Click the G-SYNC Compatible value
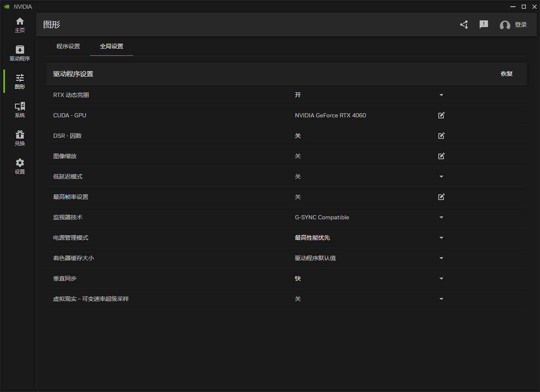 pyautogui.click(x=322, y=217)
